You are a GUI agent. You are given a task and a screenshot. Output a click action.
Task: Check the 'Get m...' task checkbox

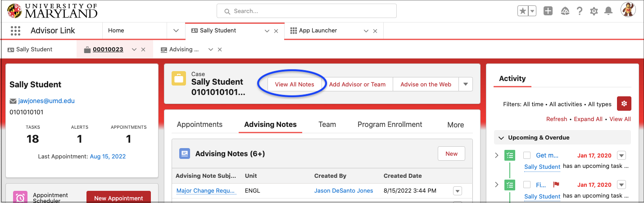[x=527, y=155]
